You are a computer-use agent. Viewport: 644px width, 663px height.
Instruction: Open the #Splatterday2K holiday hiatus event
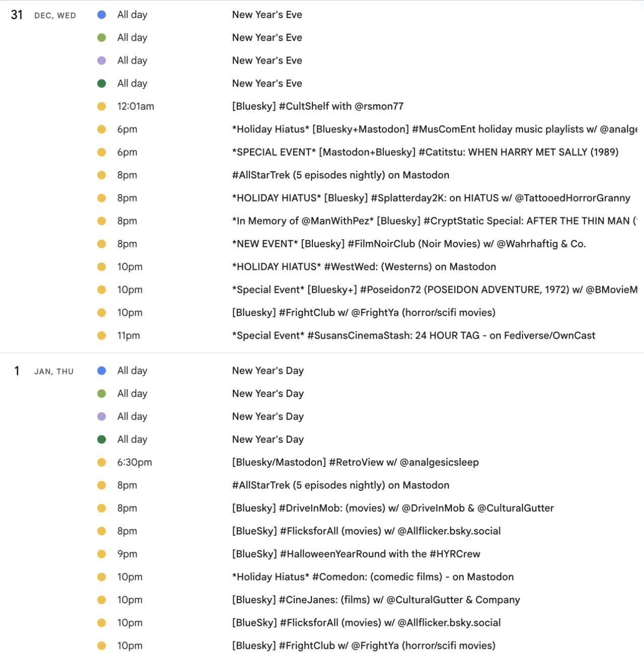[x=431, y=198]
